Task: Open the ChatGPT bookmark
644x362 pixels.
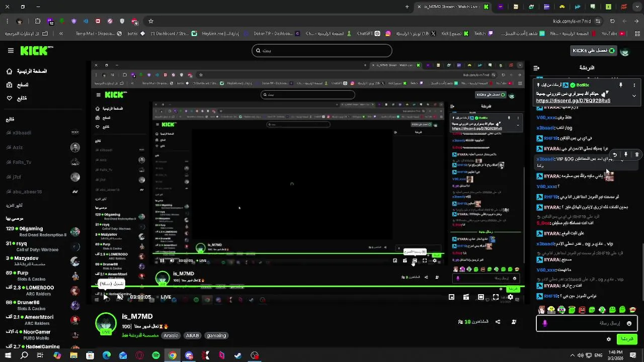Action: coord(368,34)
